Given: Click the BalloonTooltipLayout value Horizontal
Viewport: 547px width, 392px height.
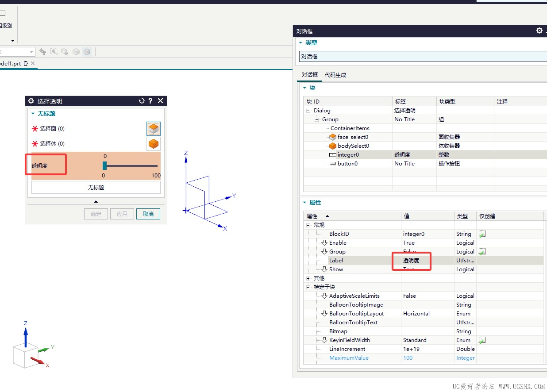Looking at the screenshot, I should click(x=428, y=314).
